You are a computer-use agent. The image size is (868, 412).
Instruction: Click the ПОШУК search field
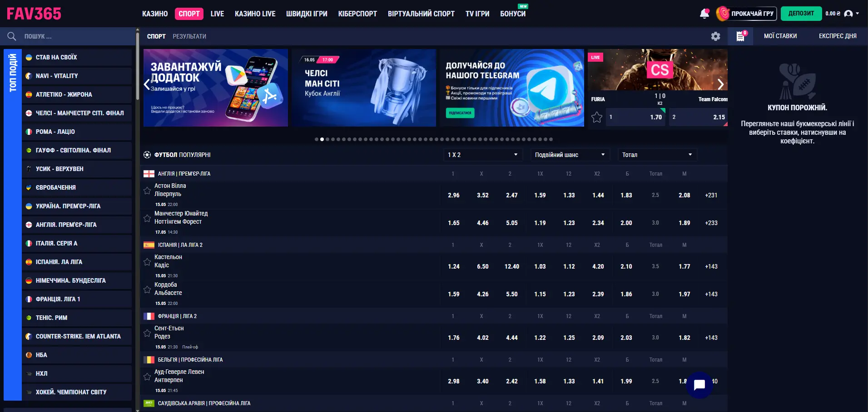click(x=68, y=36)
